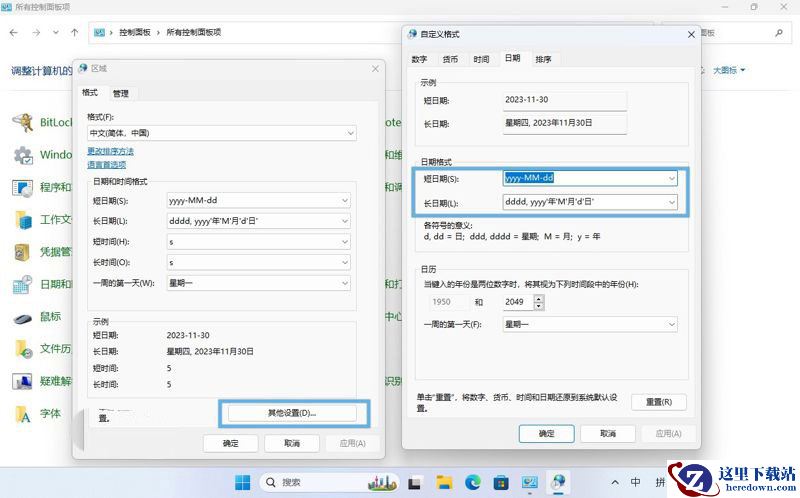Screen dimensions: 800x498
Task: Go forward in Control Panel navigation
Action: pyautogui.click(x=36, y=32)
